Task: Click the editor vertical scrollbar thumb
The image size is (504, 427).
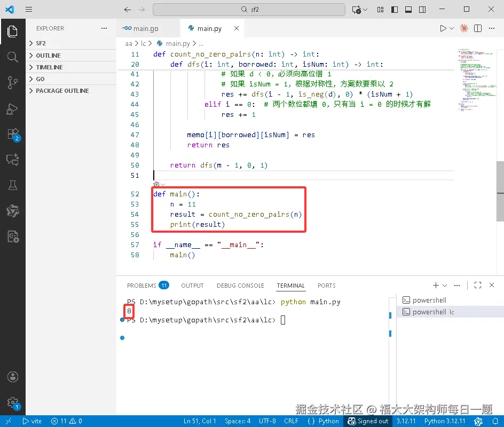Action: click(x=500, y=191)
